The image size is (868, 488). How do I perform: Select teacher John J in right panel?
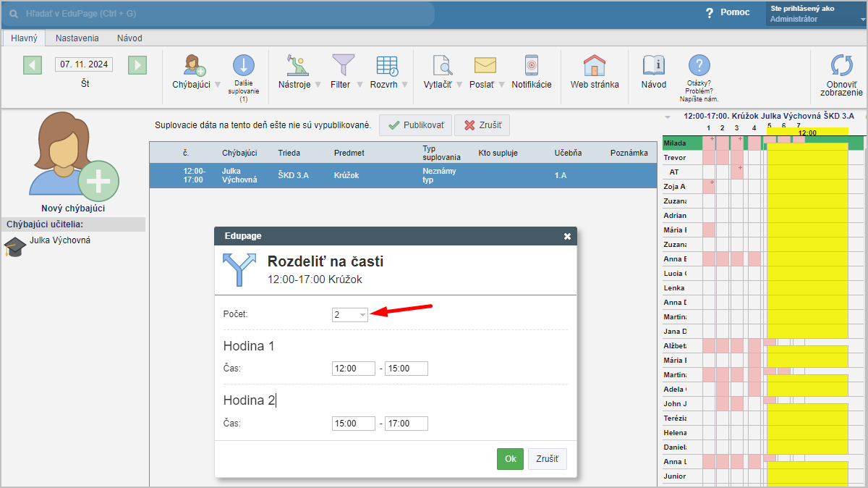coord(675,404)
